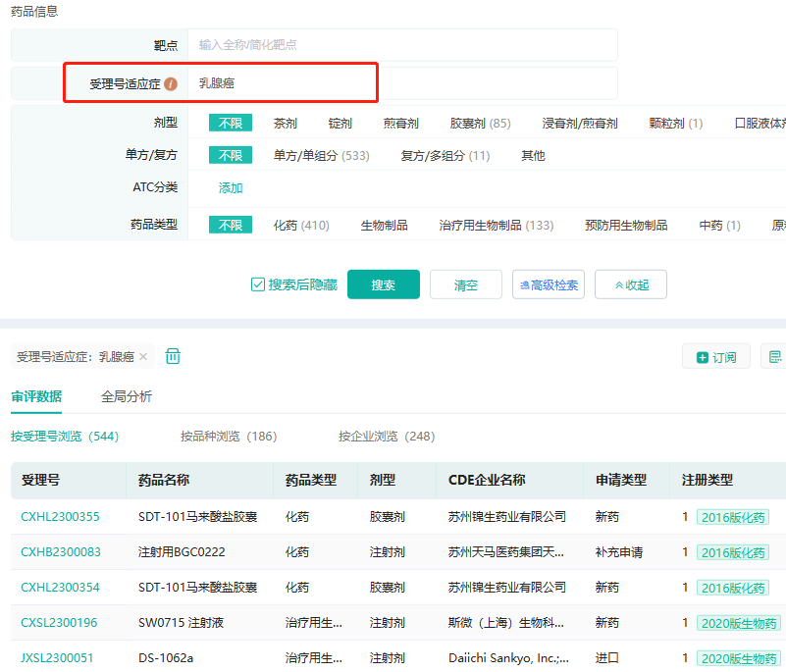Click the info icon beside 受理号适应症
Screen dimensions: 786x672
pos(171,84)
